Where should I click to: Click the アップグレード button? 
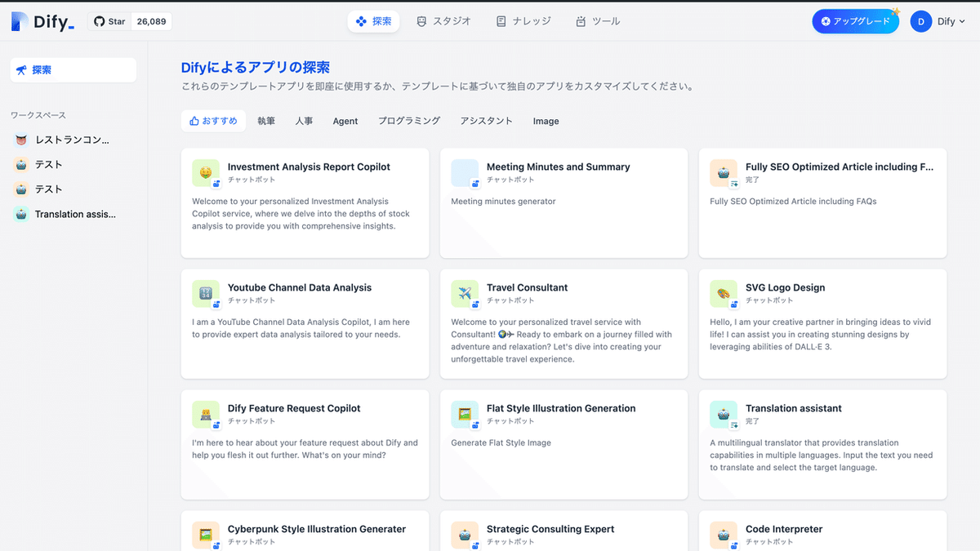click(856, 21)
